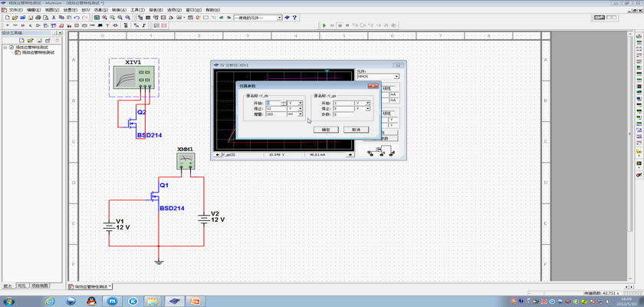Click the Place transistor component icon
Viewport: 644px width, 307px height.
click(31, 25)
